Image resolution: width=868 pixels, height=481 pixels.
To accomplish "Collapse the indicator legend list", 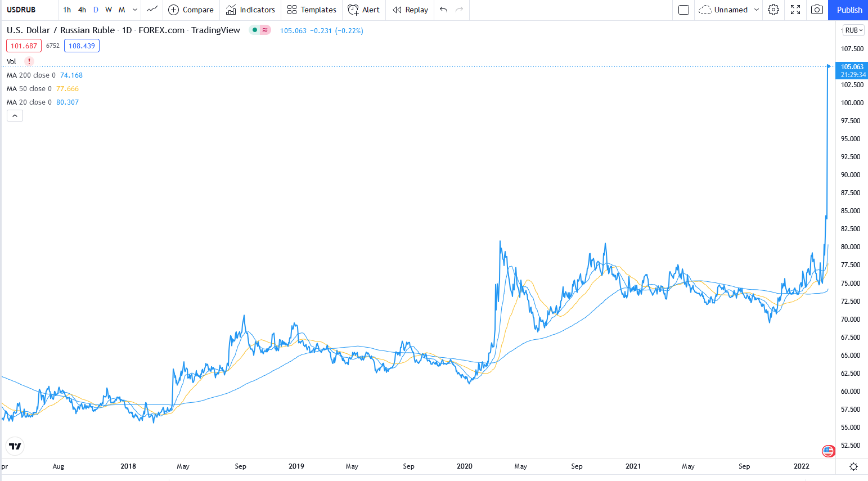I will click(x=15, y=116).
